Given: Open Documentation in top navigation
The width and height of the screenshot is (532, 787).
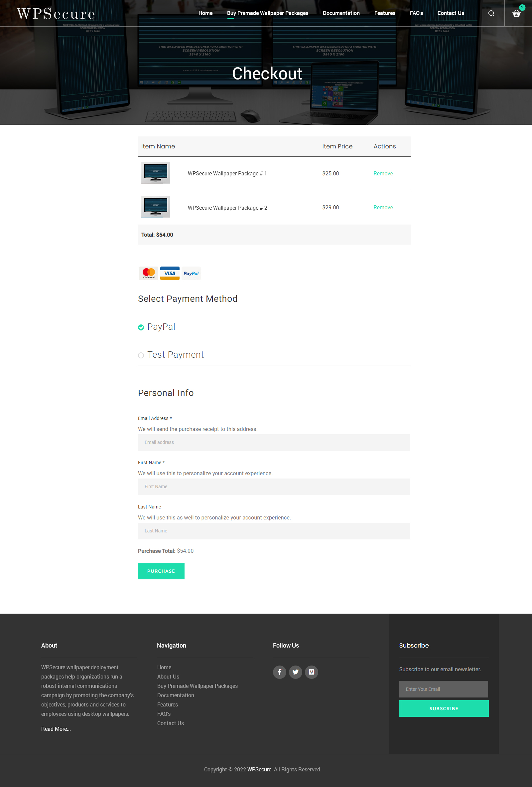Looking at the screenshot, I should point(341,13).
